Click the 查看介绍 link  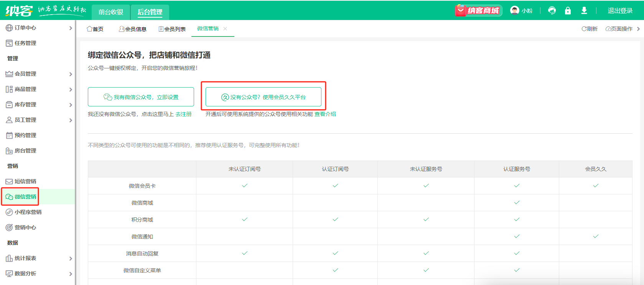click(325, 114)
